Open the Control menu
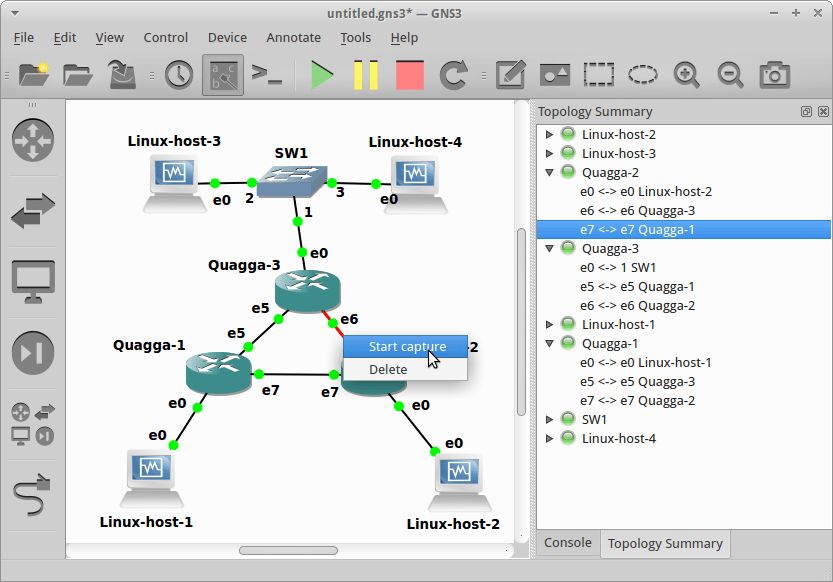Screen dimensions: 833x582 pos(165,37)
